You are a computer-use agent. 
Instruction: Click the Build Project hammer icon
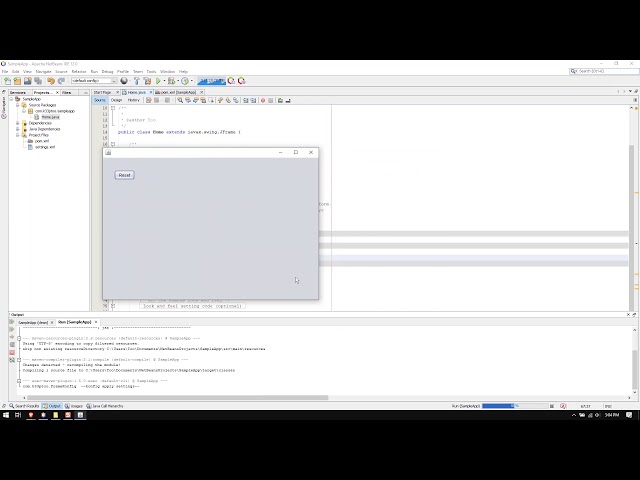[137, 81]
